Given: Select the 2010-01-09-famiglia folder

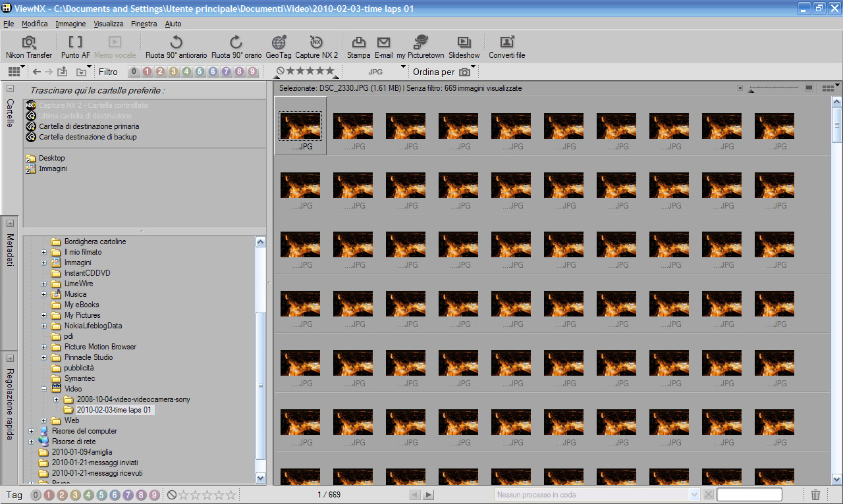Looking at the screenshot, I should tap(82, 452).
